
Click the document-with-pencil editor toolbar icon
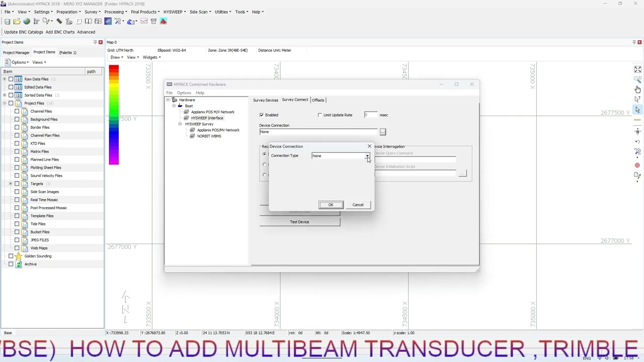[47, 22]
